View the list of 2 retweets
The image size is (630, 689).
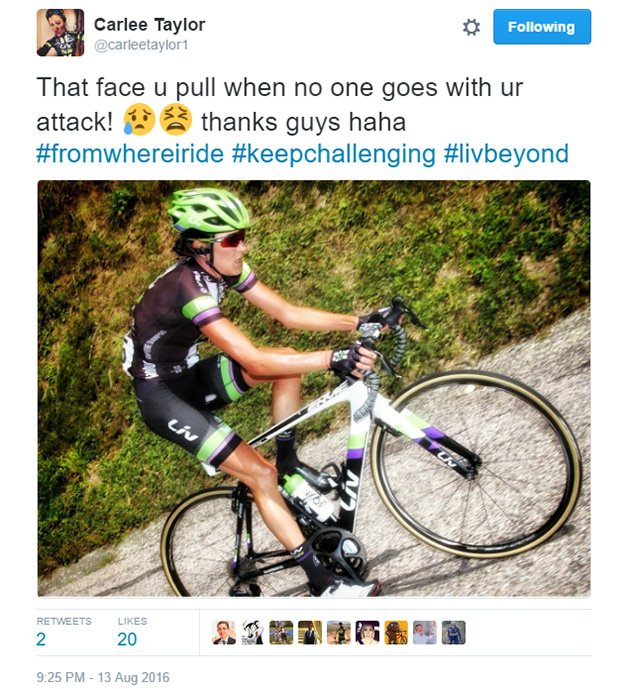[64, 631]
